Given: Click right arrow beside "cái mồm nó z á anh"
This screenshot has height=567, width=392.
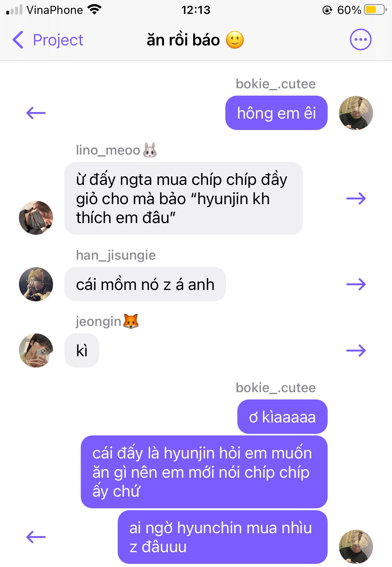Looking at the screenshot, I should point(356,284).
